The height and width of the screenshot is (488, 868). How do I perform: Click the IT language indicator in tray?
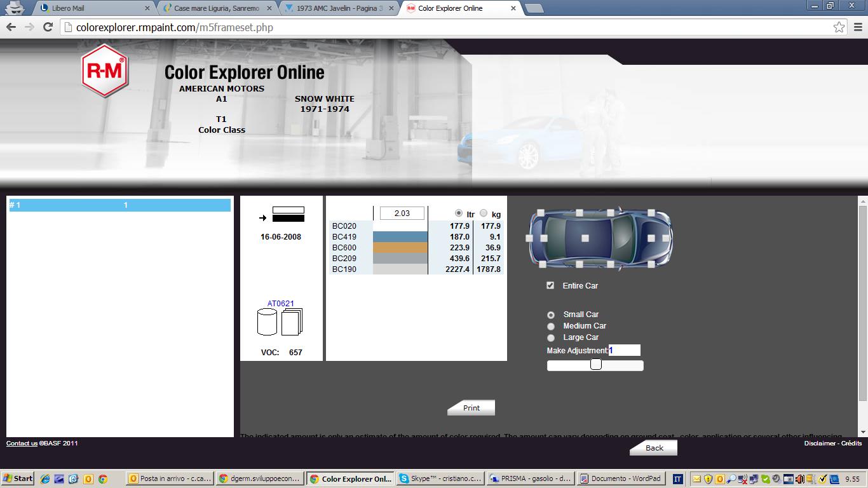(678, 479)
